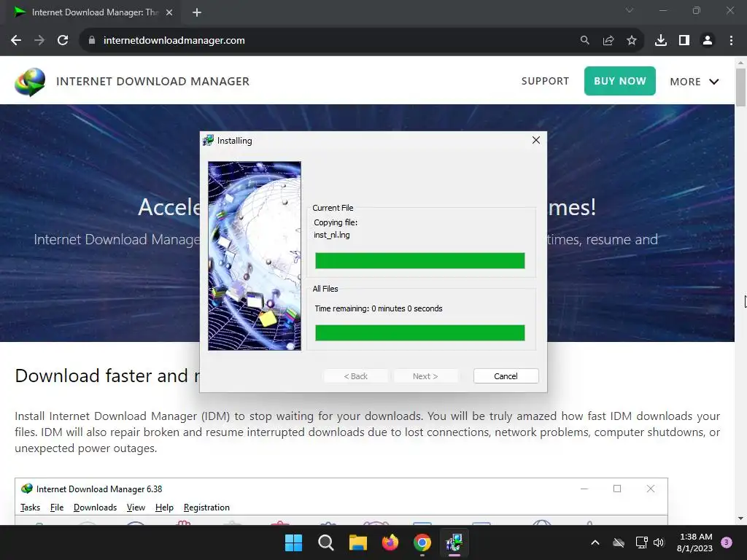This screenshot has width=747, height=560.
Task: Open the notification count badge
Action: (x=727, y=542)
